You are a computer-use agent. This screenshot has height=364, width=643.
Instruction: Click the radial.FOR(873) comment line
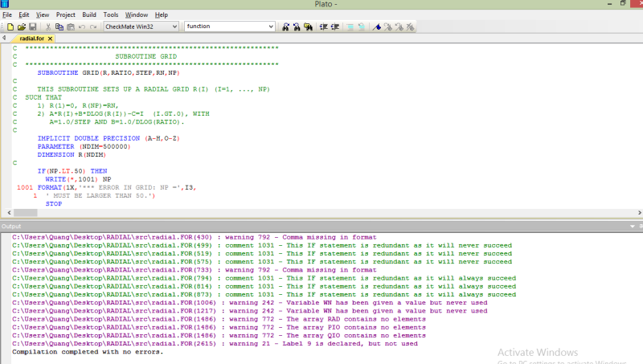coord(264,295)
